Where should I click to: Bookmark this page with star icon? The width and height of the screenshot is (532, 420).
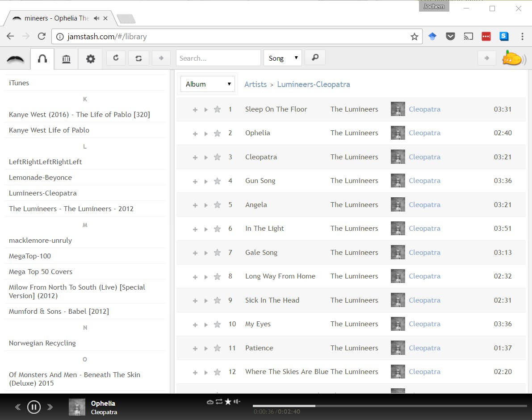(414, 37)
